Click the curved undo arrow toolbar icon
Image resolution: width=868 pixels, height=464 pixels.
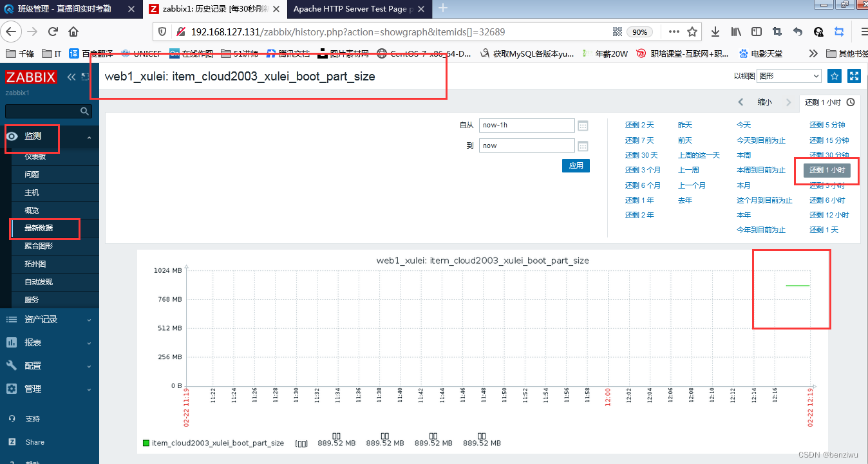coord(798,32)
